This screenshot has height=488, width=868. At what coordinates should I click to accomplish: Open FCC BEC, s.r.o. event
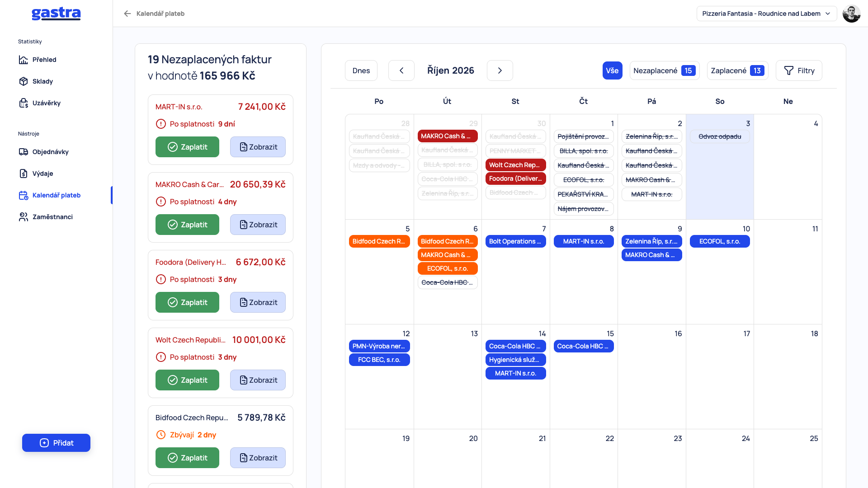[x=379, y=360]
